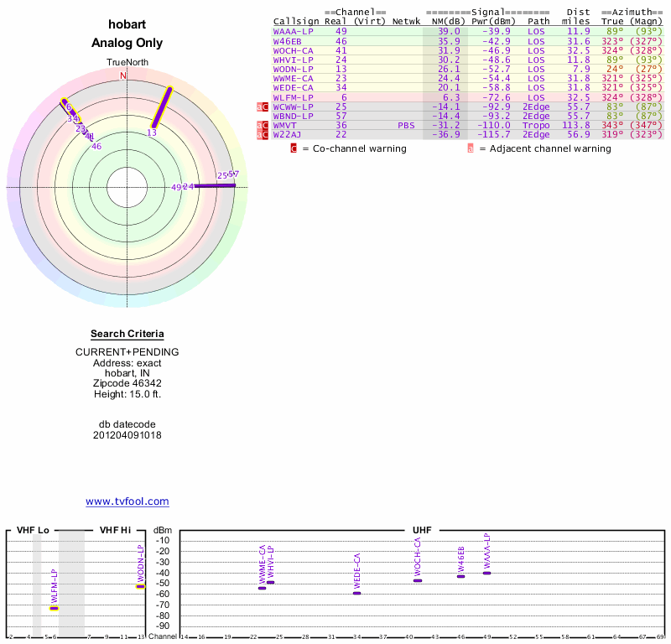Click the channel 49 label on the radar plot
671x644 pixels.
pos(176,188)
